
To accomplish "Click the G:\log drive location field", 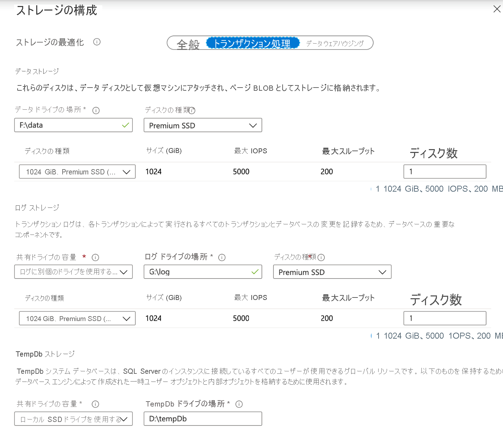I will [x=197, y=271].
